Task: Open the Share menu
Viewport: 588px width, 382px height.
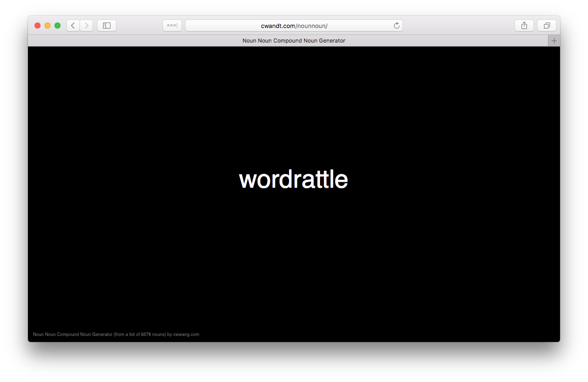Action: [524, 26]
